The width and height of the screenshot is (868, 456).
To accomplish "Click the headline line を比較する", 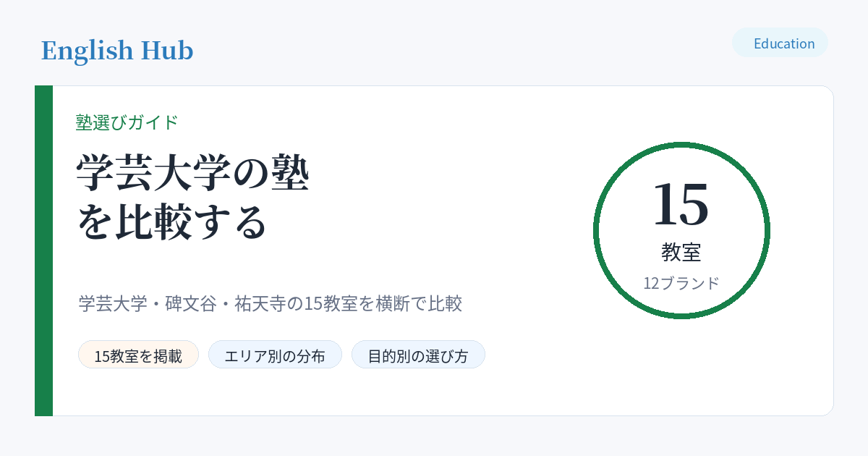I will [x=172, y=222].
